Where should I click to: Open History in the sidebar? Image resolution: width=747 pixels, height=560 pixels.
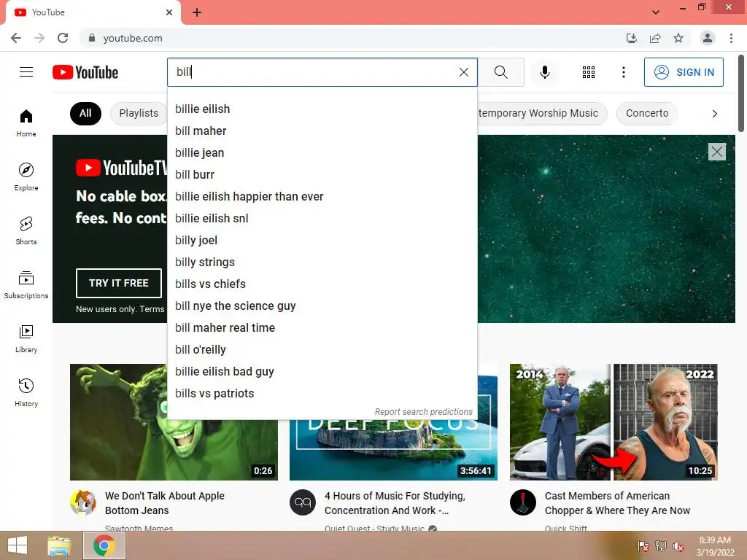tap(26, 392)
